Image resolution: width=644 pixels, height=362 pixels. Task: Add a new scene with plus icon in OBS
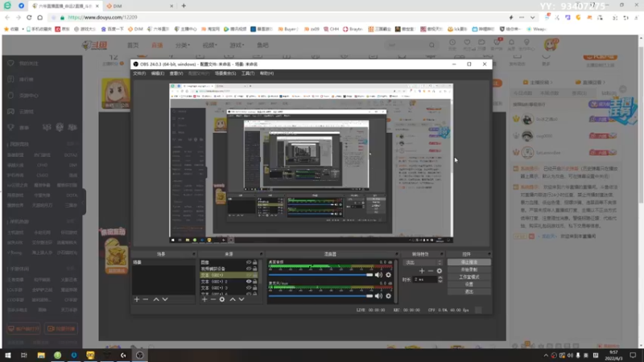[x=137, y=299]
